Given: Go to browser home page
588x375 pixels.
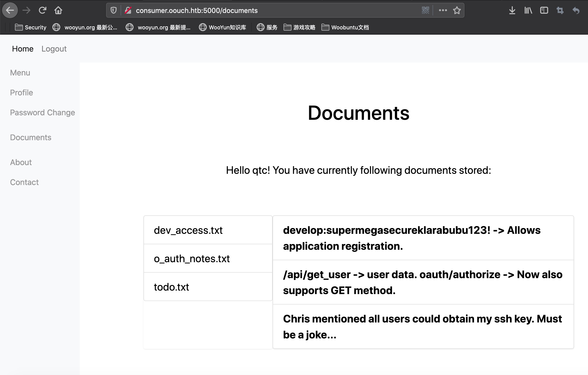Looking at the screenshot, I should 58,10.
